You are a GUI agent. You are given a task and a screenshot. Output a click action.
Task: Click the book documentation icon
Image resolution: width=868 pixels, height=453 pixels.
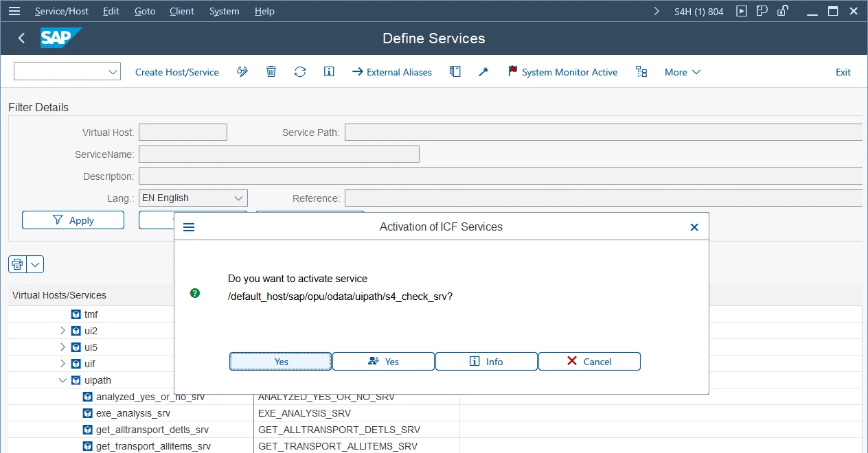click(455, 72)
